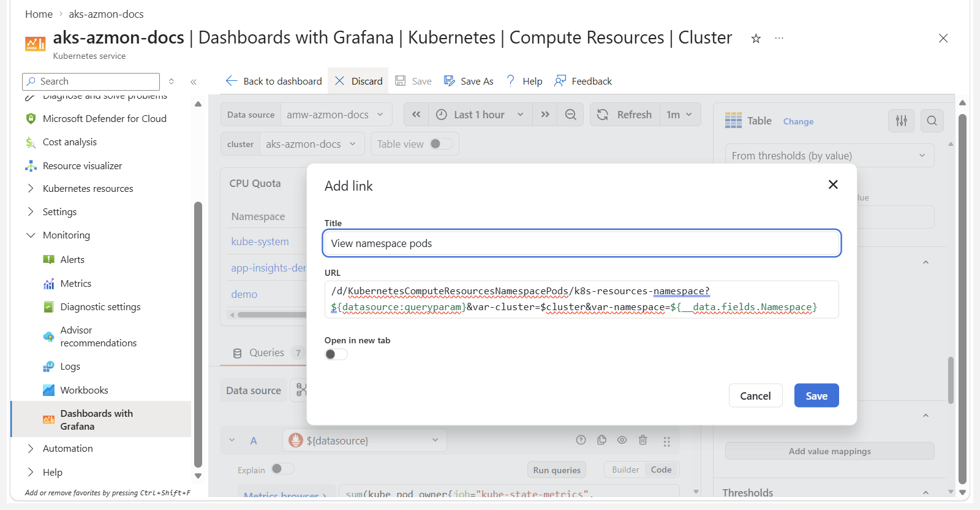Click the Save As toolbar button
Image resolution: width=980 pixels, height=510 pixels.
click(469, 81)
